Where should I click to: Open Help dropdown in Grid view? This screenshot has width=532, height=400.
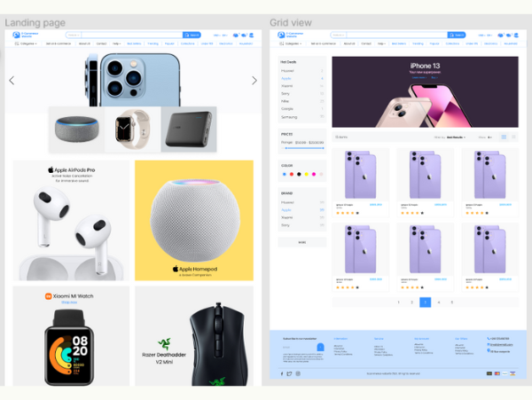pos(381,43)
